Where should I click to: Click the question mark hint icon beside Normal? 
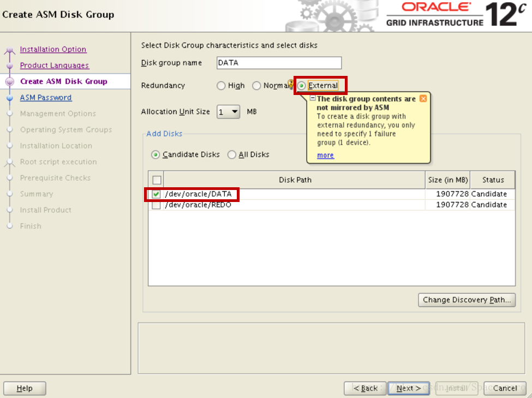point(290,84)
